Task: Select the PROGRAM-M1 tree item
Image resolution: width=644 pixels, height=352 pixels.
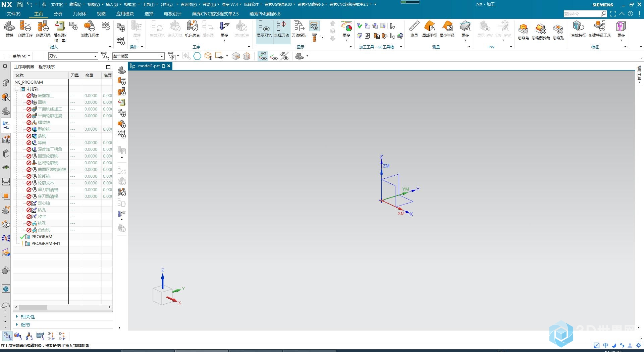Action: click(46, 244)
